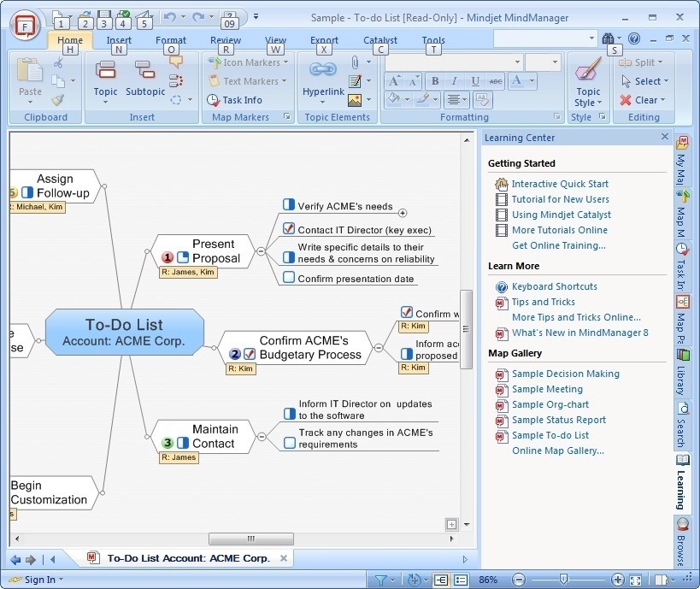Toggle Confirm presentation date task box

pyautogui.click(x=289, y=277)
